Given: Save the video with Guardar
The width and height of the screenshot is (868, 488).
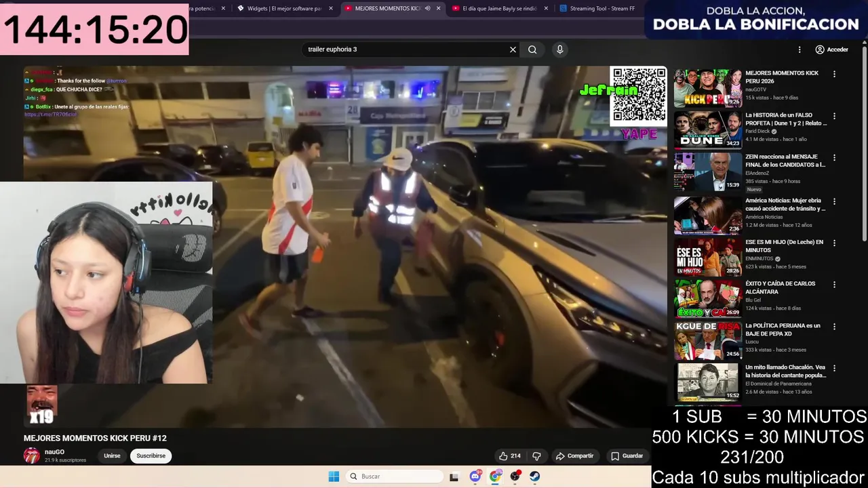Looking at the screenshot, I should pyautogui.click(x=627, y=456).
